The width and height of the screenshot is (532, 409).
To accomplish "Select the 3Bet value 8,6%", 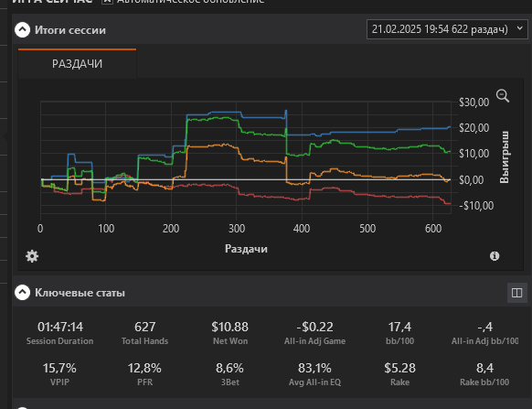I will 230,368.
